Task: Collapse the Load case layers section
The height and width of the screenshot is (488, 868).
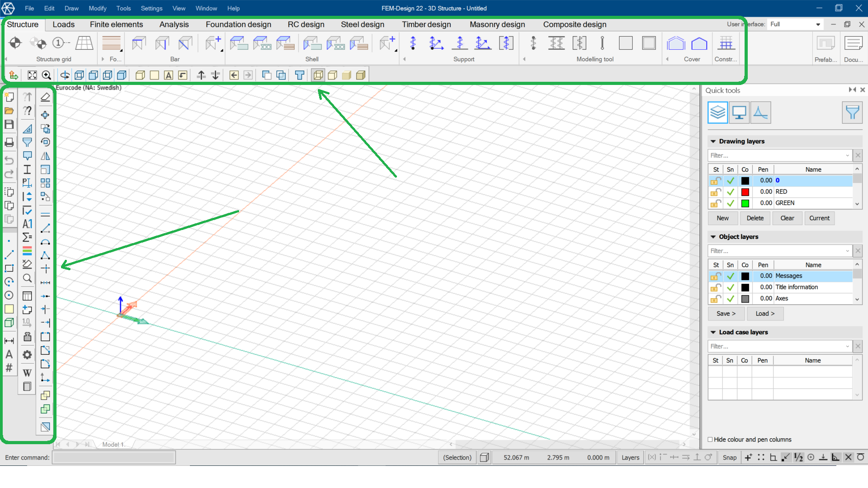Action: tap(713, 332)
